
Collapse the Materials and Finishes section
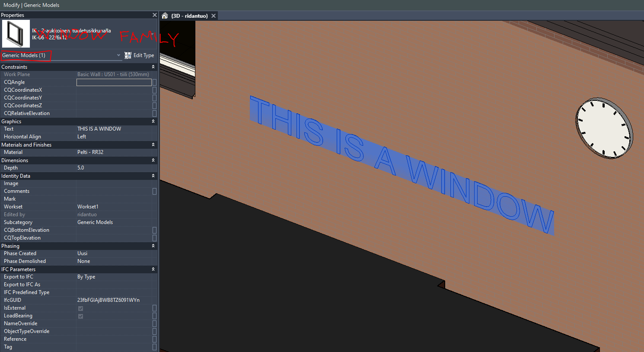click(153, 145)
